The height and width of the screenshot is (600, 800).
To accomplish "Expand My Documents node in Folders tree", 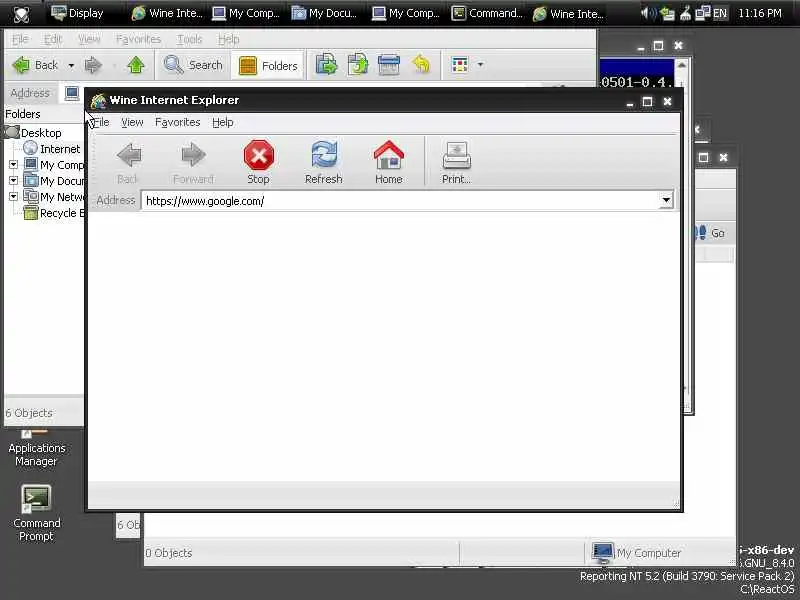I will coord(14,181).
